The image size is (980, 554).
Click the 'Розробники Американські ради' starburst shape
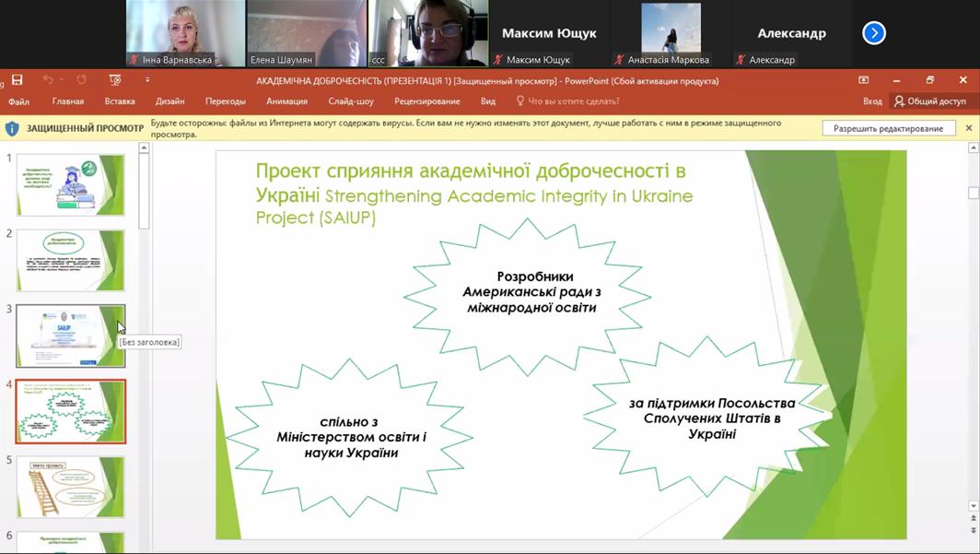click(x=528, y=297)
